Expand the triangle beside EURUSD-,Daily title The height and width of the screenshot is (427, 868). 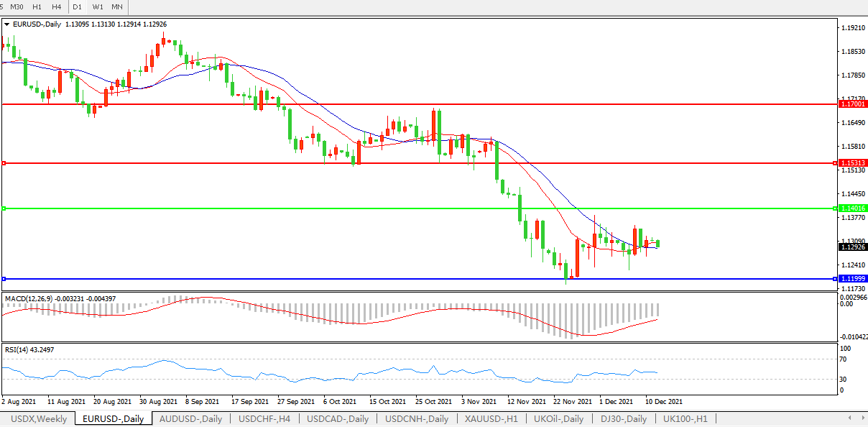coord(7,24)
